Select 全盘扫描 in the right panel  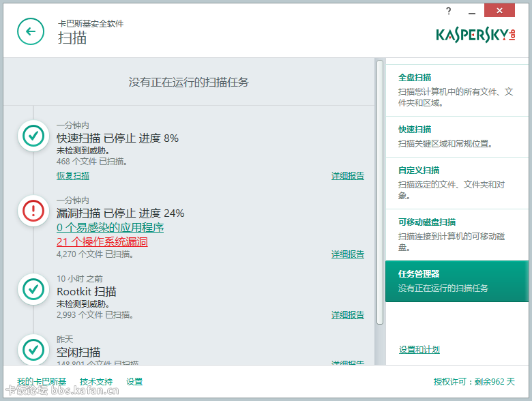point(457,90)
